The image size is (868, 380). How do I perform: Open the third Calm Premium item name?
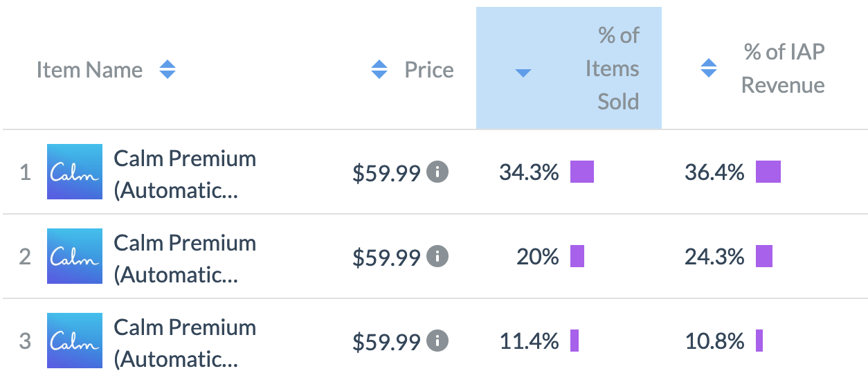[184, 343]
